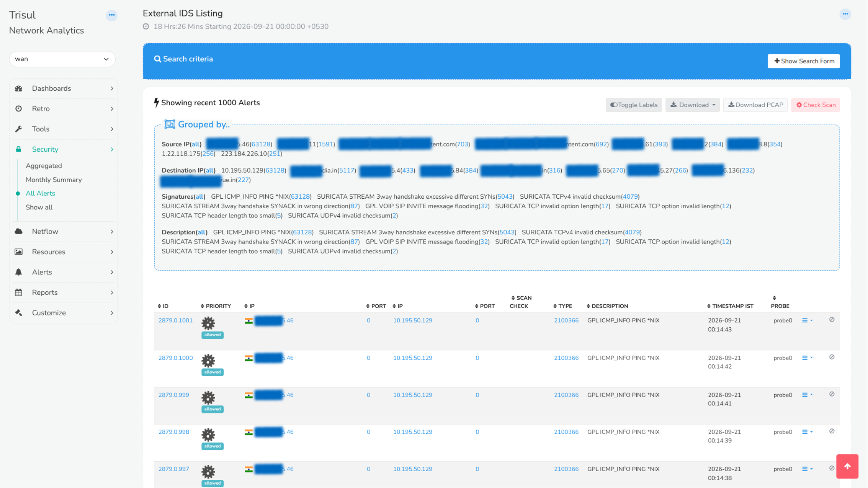Click signature type 2100366 in row 2879.0.1000
This screenshot has height=488, width=868.
(566, 358)
